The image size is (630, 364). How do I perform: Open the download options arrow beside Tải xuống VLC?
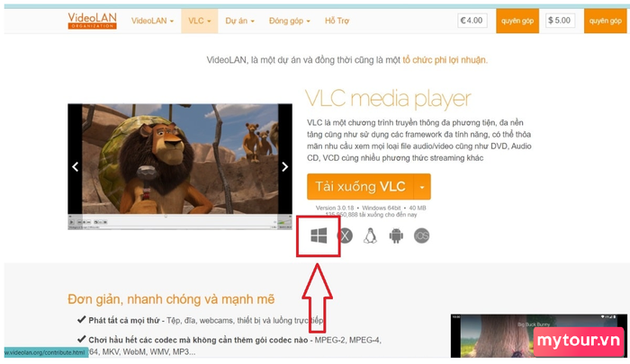[422, 187]
